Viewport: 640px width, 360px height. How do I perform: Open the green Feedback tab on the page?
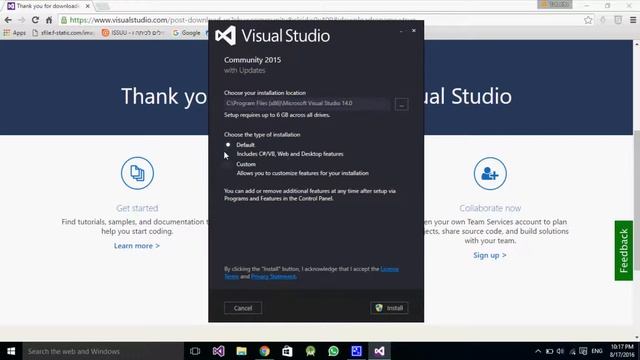pos(624,251)
